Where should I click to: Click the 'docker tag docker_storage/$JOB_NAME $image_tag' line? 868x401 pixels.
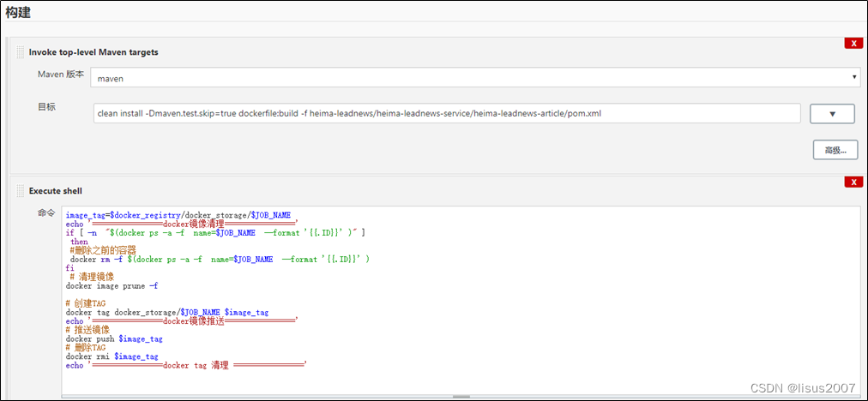[x=167, y=313]
